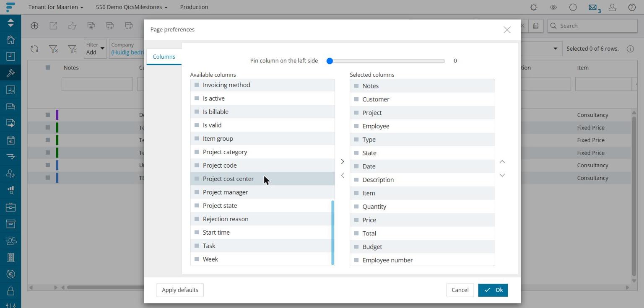Click the messages envelope icon in top bar

click(x=593, y=7)
